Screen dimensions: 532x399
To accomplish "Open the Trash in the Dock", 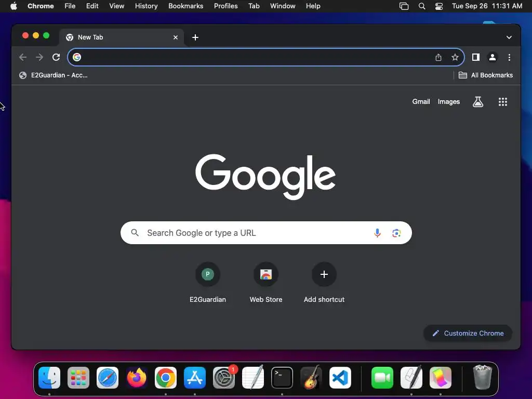I will point(482,378).
